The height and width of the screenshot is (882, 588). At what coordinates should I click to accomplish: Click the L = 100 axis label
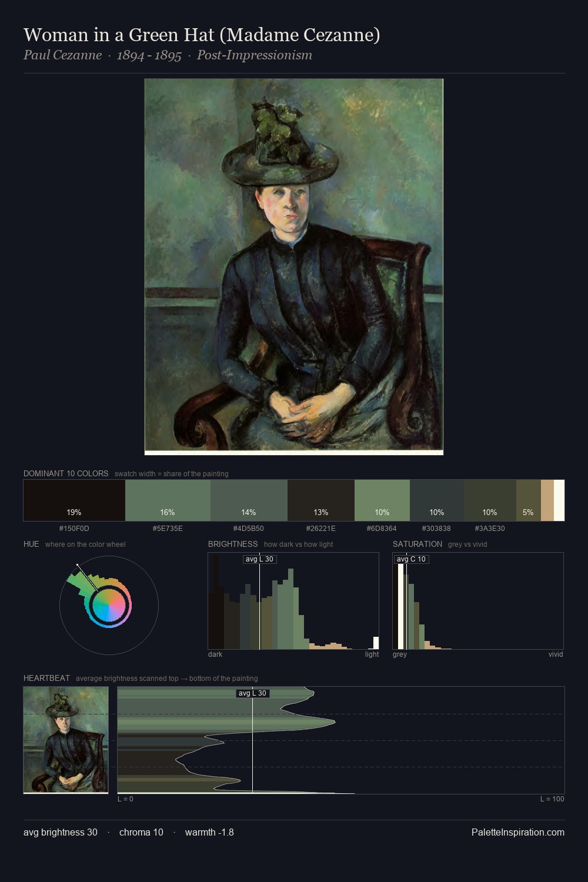click(x=552, y=799)
